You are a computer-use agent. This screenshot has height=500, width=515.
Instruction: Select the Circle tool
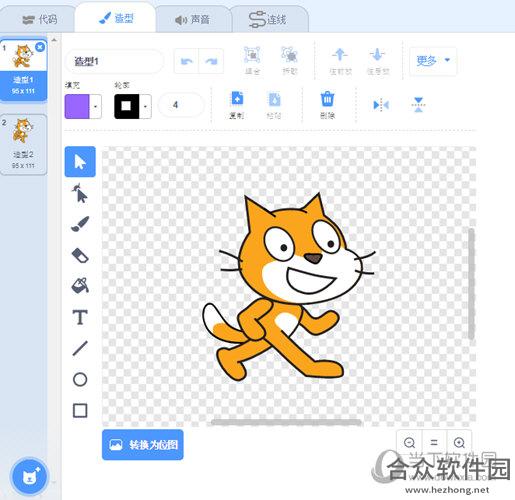[80, 379]
